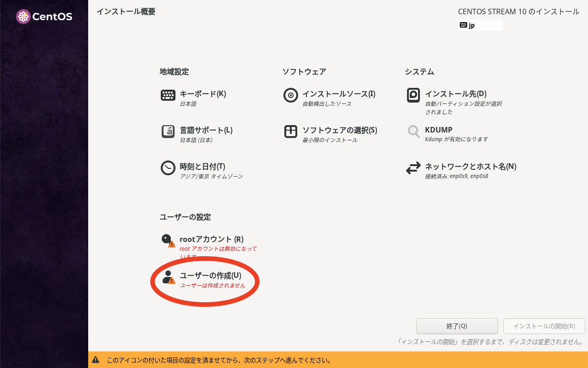Click the 日本語 status text under キーボード
Image resolution: width=588 pixels, height=368 pixels.
pyautogui.click(x=188, y=104)
